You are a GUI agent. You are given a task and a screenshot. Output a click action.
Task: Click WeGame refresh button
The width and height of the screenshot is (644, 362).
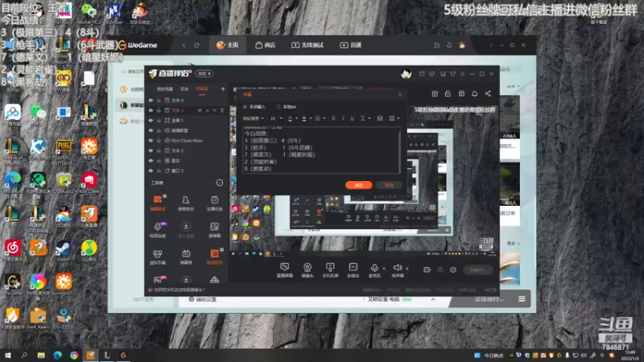[196, 45]
